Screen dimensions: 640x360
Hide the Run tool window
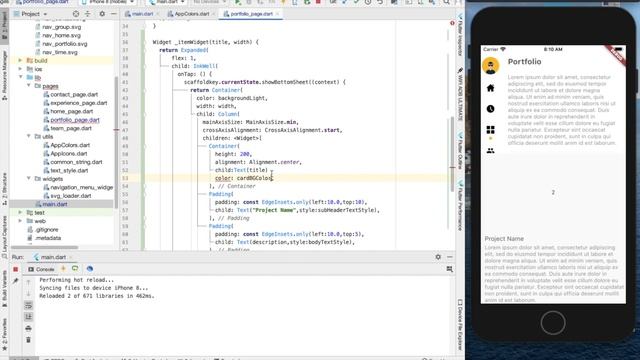coord(450,257)
